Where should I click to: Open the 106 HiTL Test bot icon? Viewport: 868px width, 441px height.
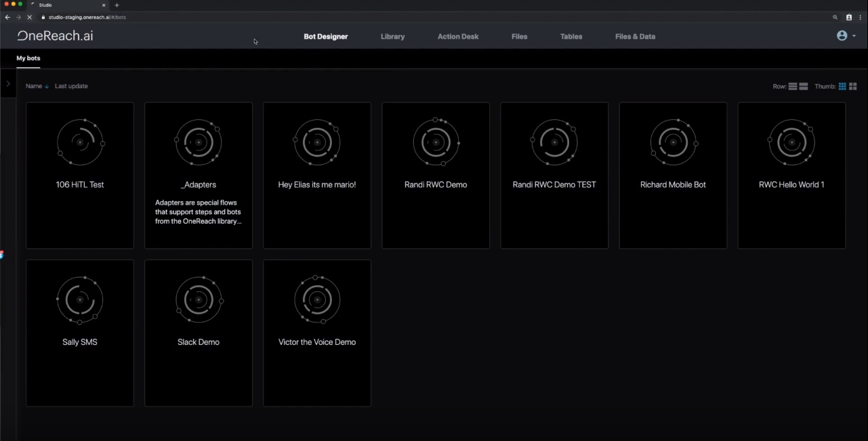(x=80, y=142)
